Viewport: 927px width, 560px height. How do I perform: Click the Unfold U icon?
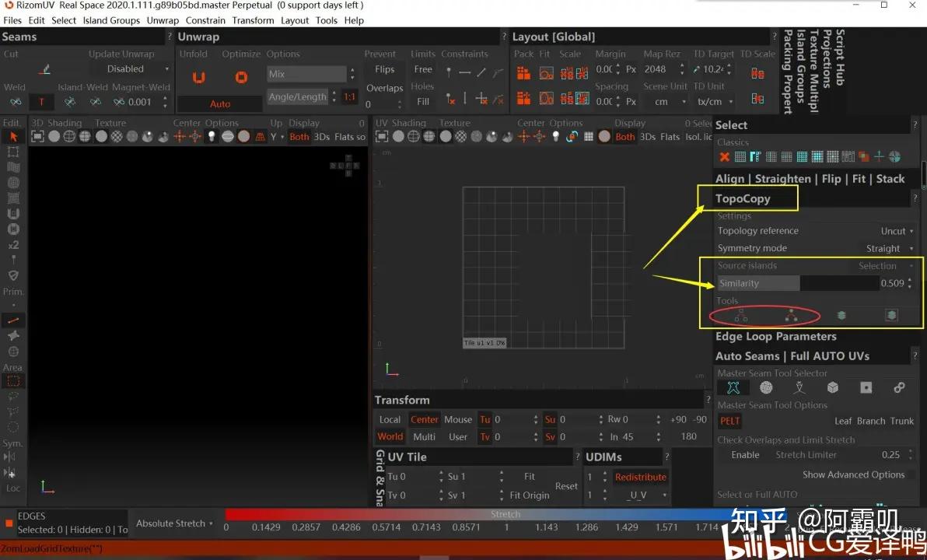coord(198,78)
